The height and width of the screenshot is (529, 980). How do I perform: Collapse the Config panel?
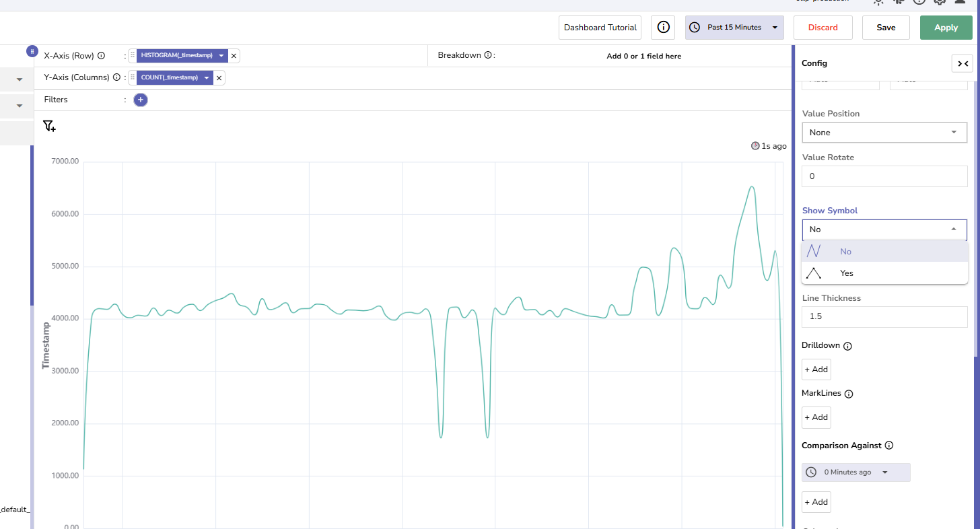point(961,63)
